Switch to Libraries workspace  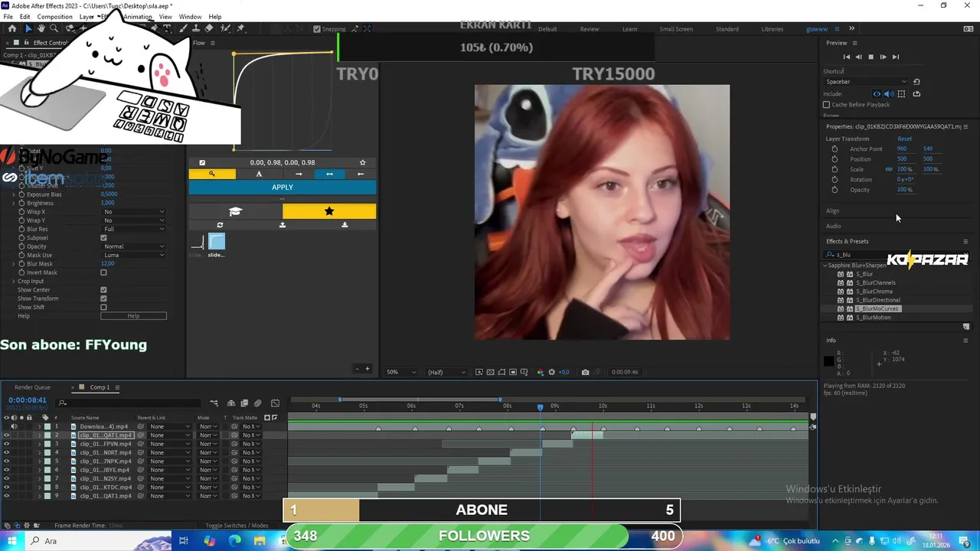click(772, 29)
